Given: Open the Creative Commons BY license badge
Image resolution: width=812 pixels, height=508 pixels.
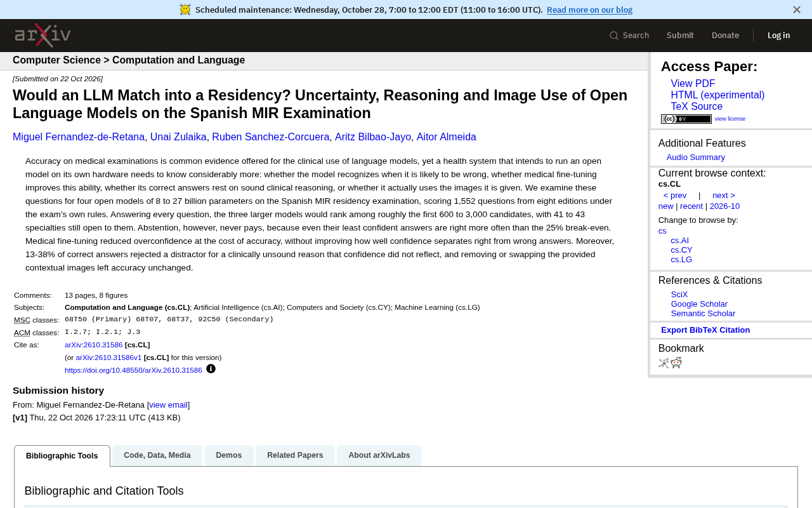Looking at the screenshot, I should 686,119.
